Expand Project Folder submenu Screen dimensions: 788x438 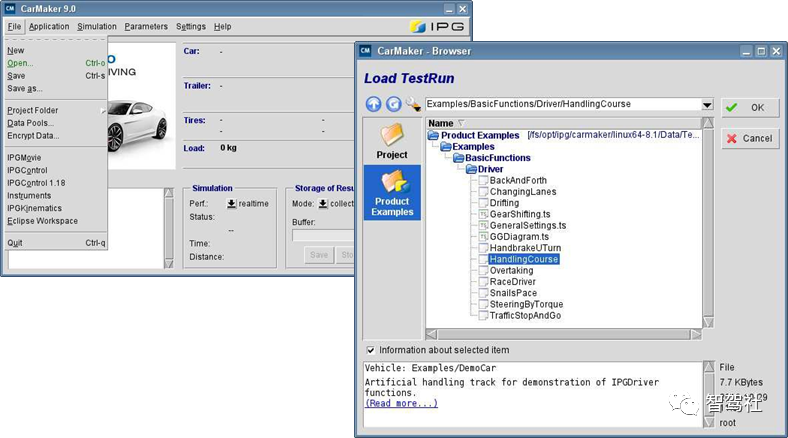click(56, 111)
